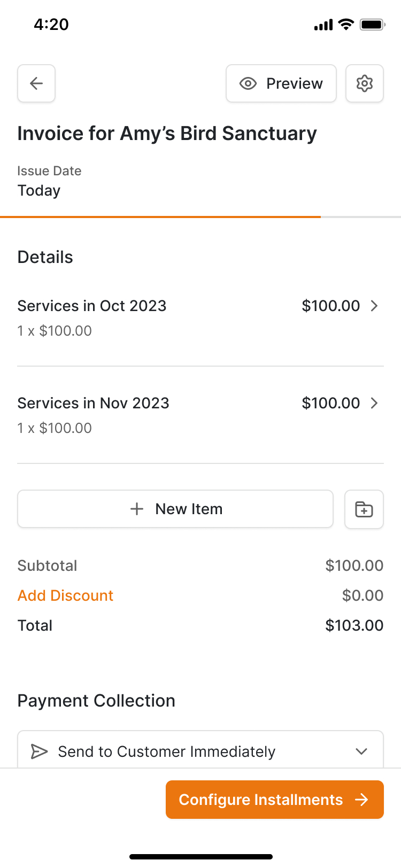
Task: Expand the Services in Nov 2023 chevron
Action: [374, 403]
